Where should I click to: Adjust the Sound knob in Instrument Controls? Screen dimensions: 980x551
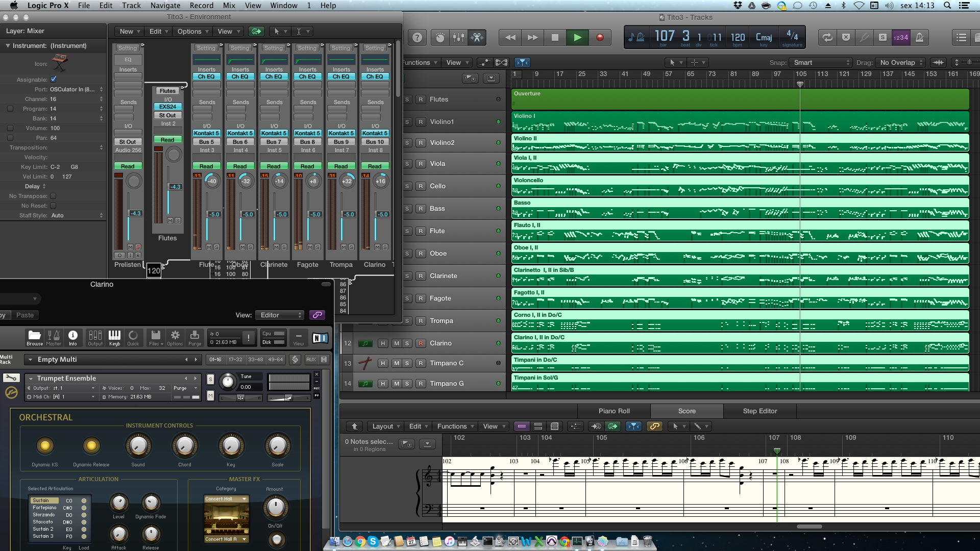point(138,445)
